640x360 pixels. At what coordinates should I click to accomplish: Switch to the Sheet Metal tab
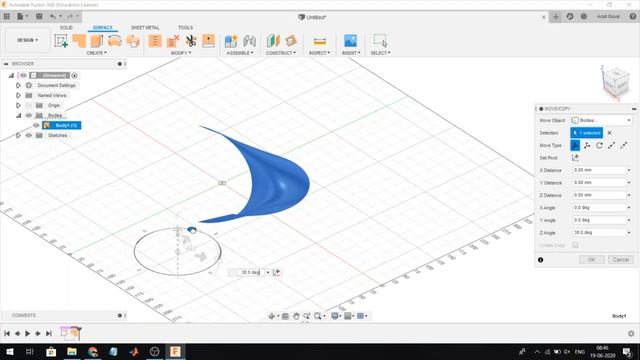(x=145, y=27)
